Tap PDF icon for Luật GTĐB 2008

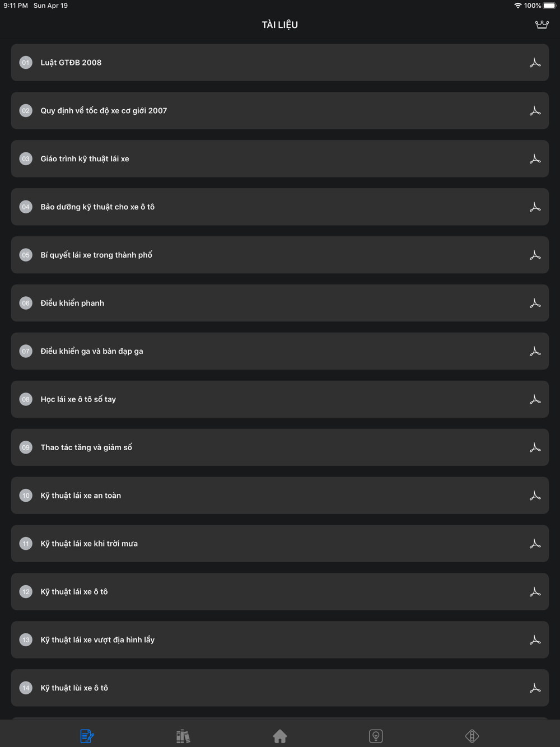tap(535, 63)
